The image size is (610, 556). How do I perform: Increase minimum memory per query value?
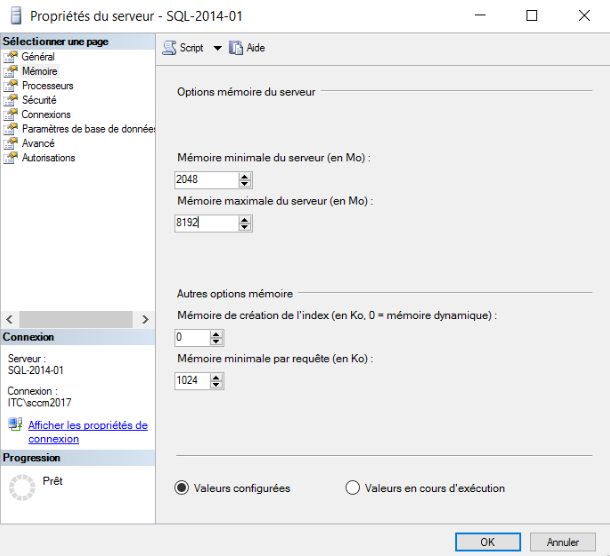pyautogui.click(x=216, y=377)
